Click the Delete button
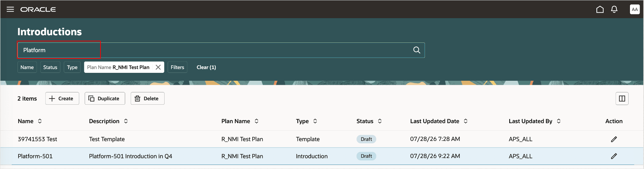 coord(147,99)
